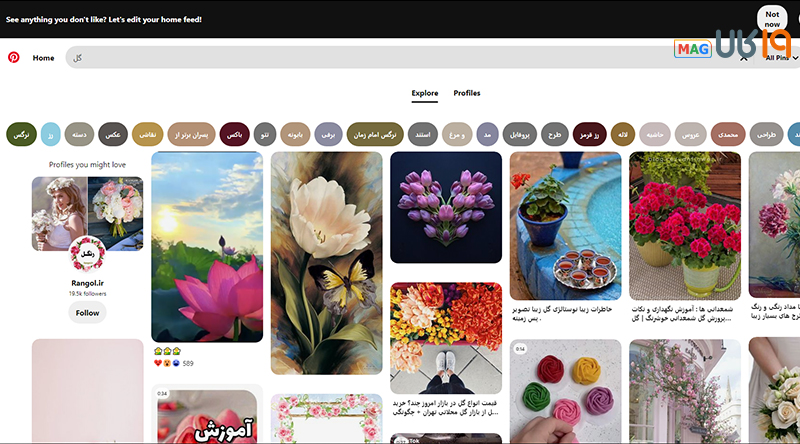Click the Pinterest logo icon
Image resolution: width=800 pixels, height=444 pixels.
tap(14, 58)
